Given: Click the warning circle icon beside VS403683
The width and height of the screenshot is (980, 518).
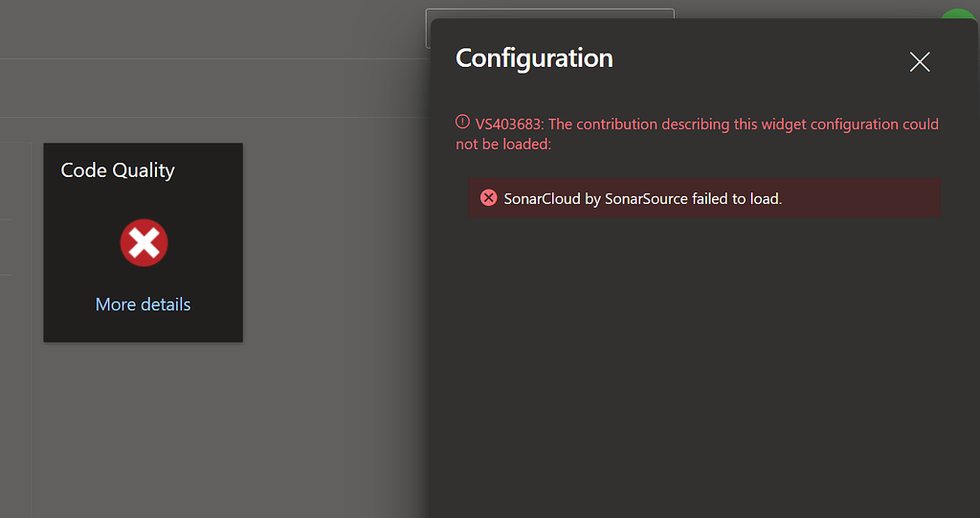Looking at the screenshot, I should 463,123.
